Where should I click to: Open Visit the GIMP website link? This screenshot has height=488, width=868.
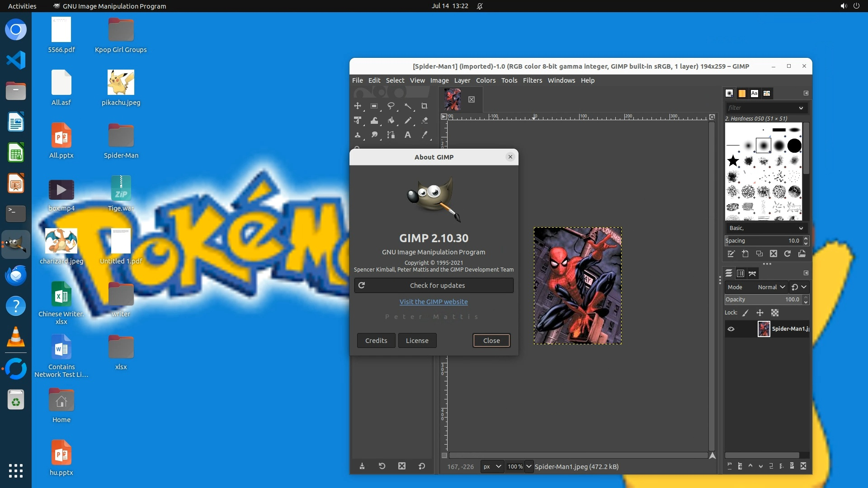point(434,302)
